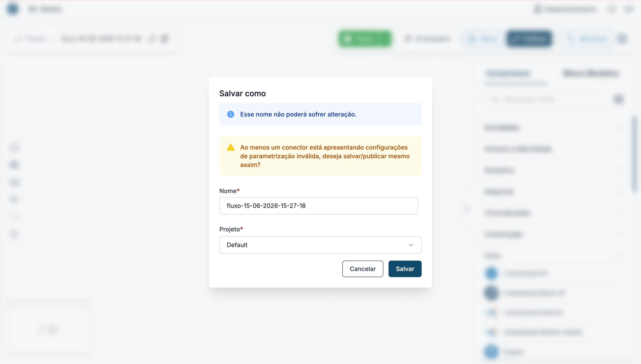This screenshot has height=364, width=641.
Task: Click the Nome field with fluxo-15-06-2026-15-27-18
Action: click(319, 206)
